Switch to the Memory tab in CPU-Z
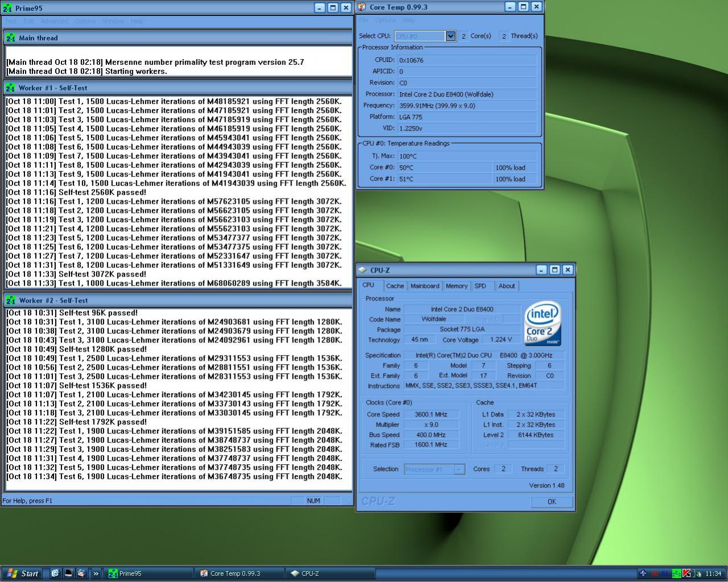 pyautogui.click(x=456, y=286)
